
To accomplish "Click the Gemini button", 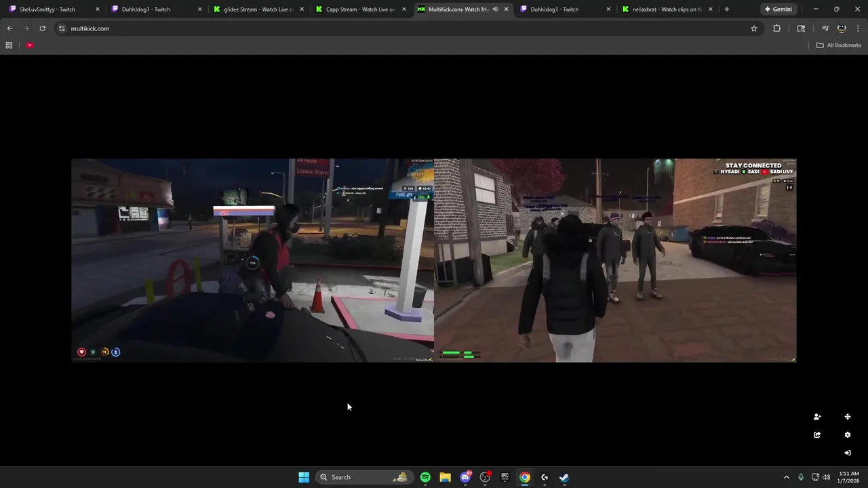I will coord(778,9).
